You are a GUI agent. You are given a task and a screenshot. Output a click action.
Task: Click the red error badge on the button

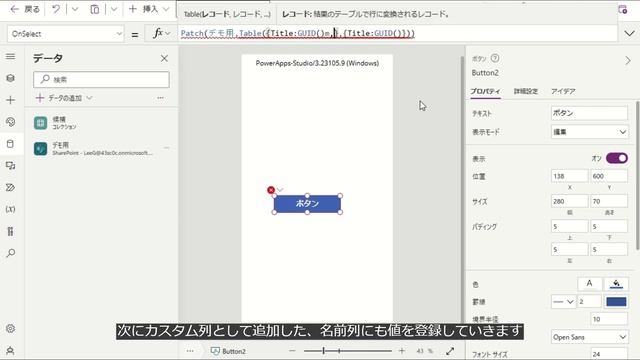[x=271, y=190]
